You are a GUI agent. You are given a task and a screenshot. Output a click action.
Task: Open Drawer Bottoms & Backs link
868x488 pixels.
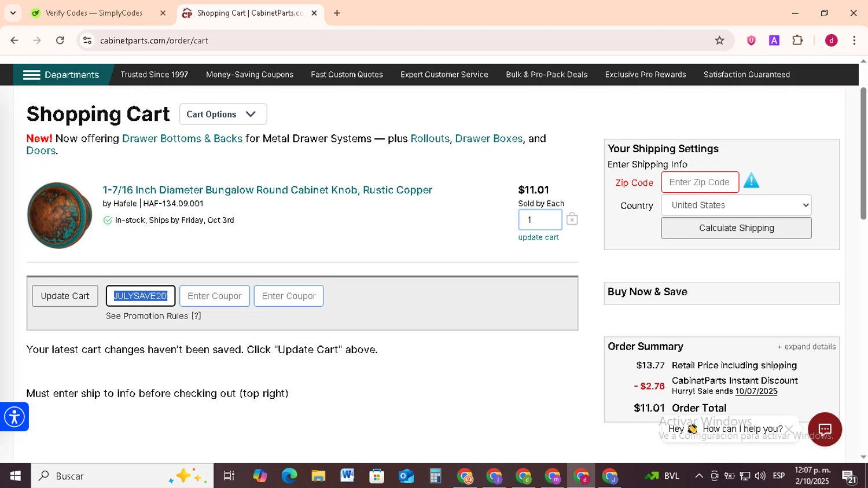(182, 138)
